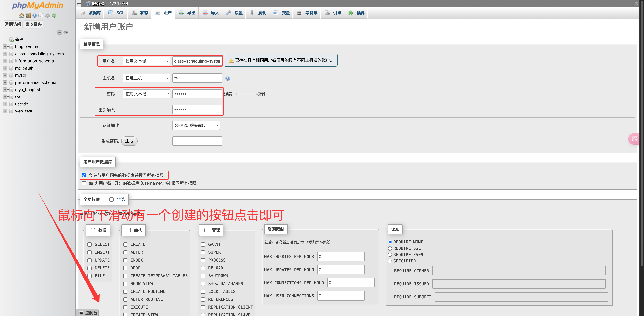Open navigation panel settings gear icon
Screen dimensions: 644x316
point(47,16)
